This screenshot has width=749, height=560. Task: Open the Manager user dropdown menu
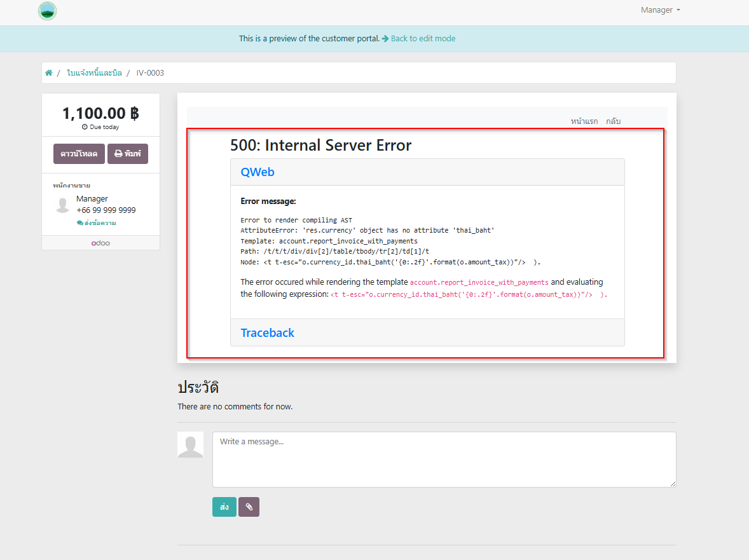(660, 10)
